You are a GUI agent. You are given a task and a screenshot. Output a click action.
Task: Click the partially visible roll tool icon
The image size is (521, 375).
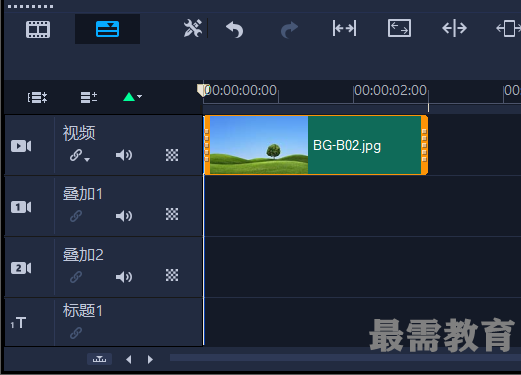click(x=508, y=29)
